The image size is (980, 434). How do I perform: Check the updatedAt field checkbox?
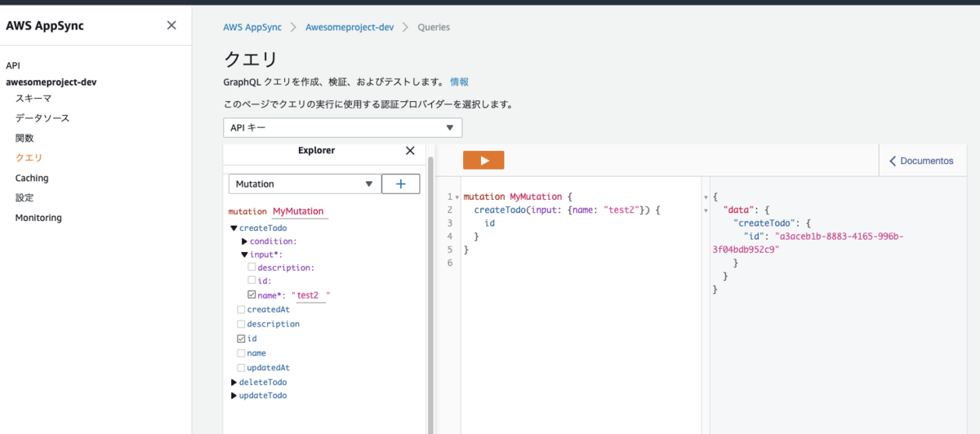coord(241,368)
